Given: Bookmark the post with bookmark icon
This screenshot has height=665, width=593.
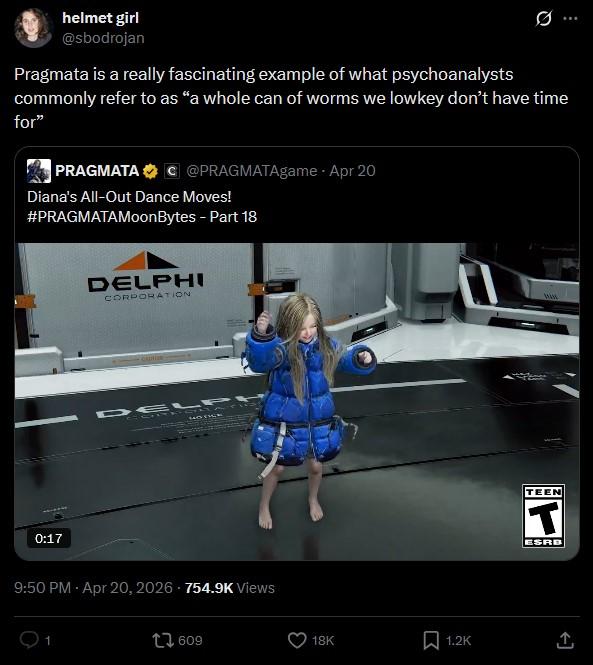Looking at the screenshot, I should 431,640.
